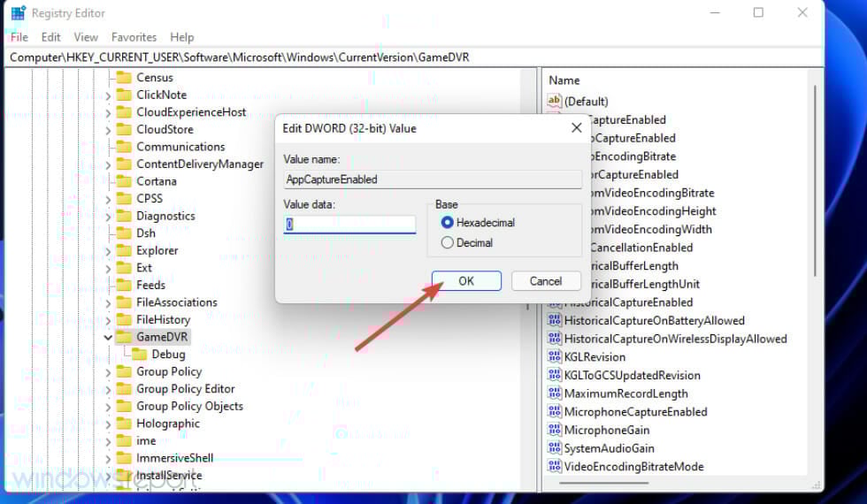Expand the ImmersiveShell tree node
The image size is (867, 504).
[108, 459]
